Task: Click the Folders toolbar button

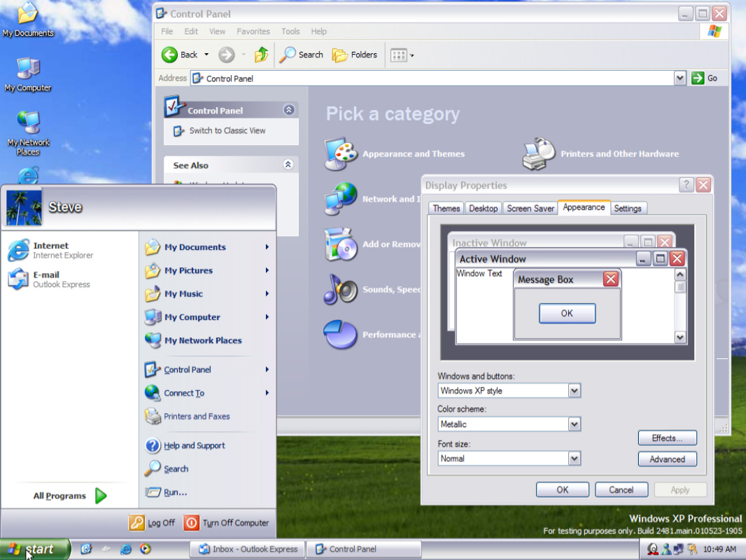Action: [355, 55]
